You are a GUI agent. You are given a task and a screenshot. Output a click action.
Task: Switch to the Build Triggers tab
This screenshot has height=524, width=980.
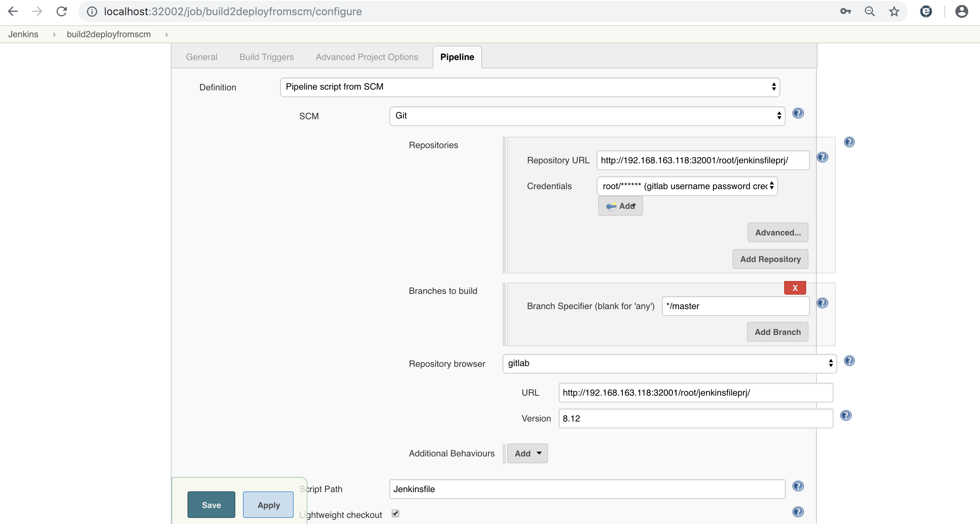(x=266, y=57)
